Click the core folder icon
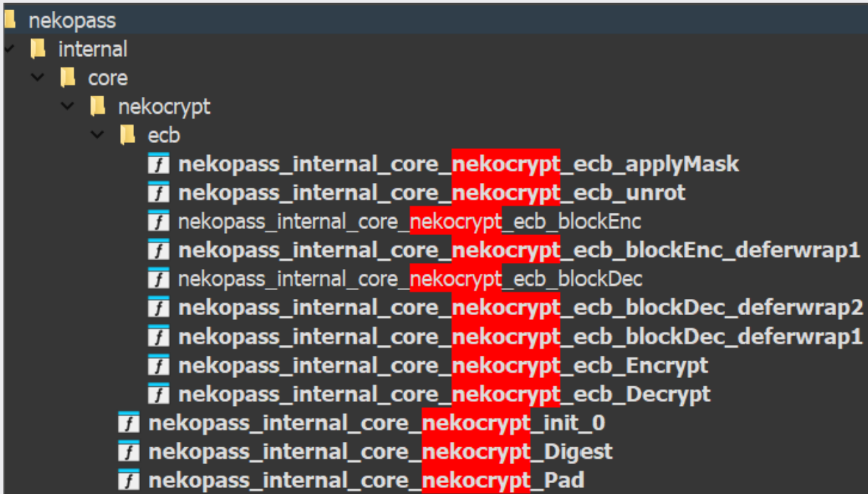868x494 pixels. click(x=68, y=78)
